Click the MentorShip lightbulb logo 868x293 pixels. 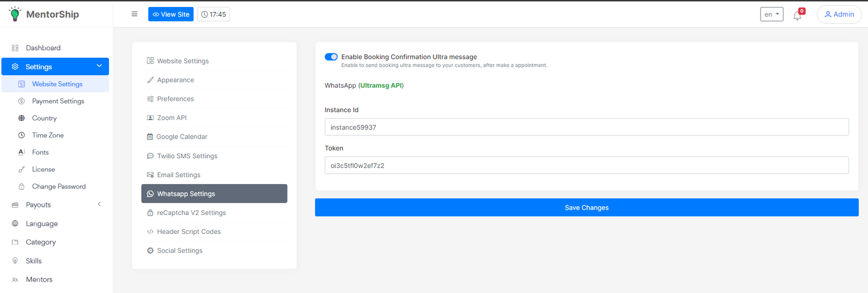(15, 14)
